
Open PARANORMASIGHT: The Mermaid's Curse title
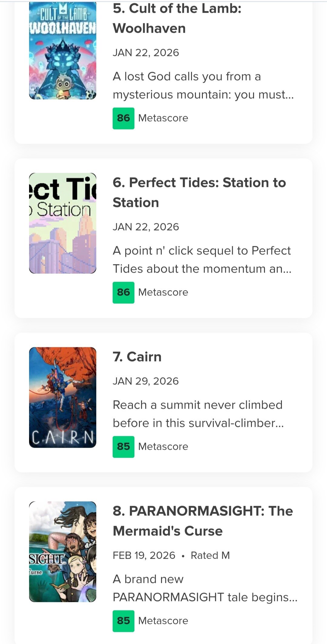click(203, 521)
